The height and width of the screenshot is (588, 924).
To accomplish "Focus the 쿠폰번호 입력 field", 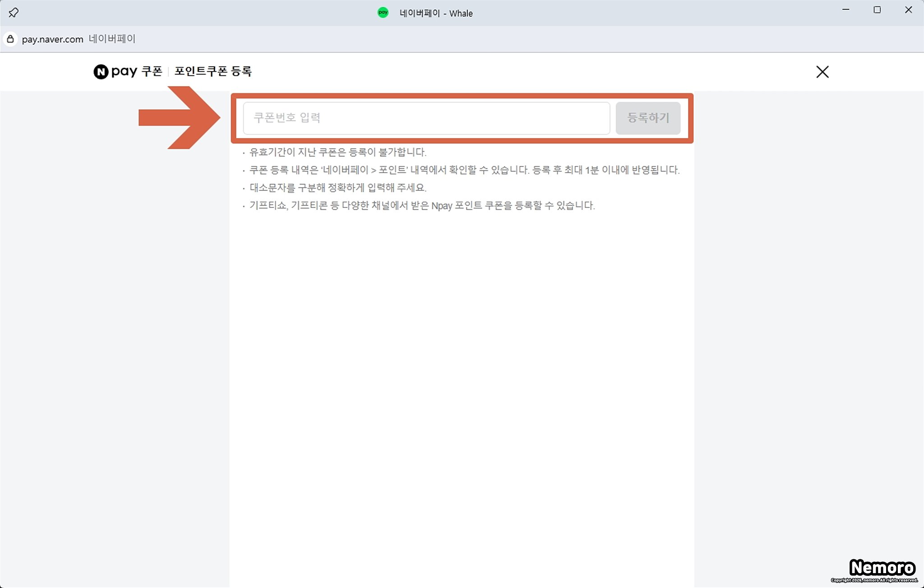I will click(x=426, y=118).
